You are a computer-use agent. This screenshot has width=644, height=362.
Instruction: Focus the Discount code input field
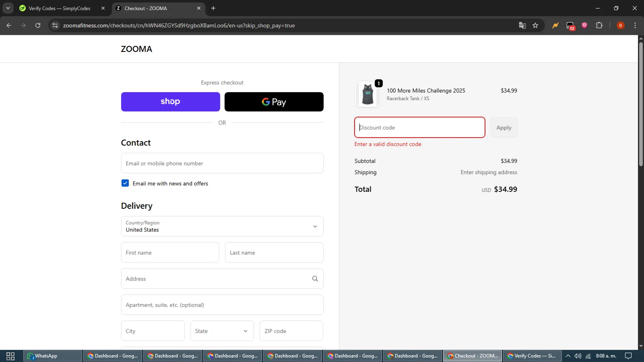[420, 127]
